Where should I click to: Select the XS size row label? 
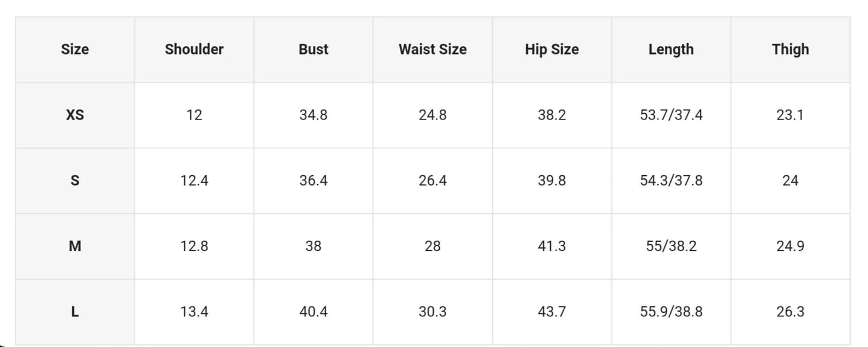74,115
